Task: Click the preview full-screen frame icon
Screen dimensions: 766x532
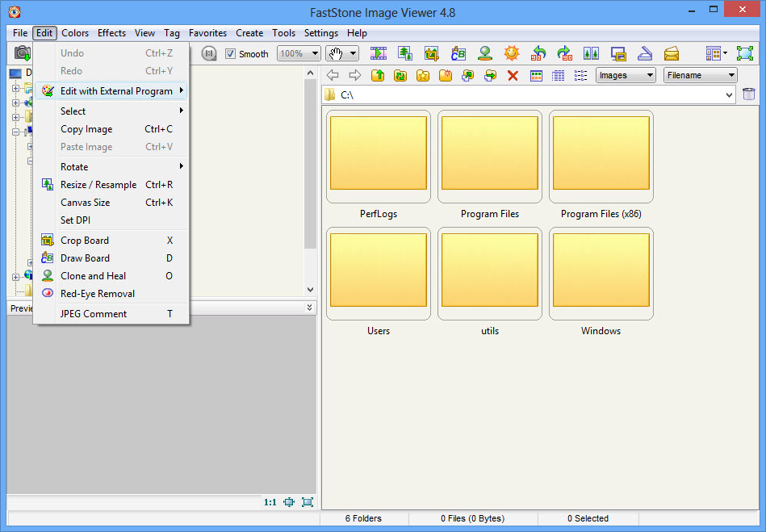Action: 308,502
